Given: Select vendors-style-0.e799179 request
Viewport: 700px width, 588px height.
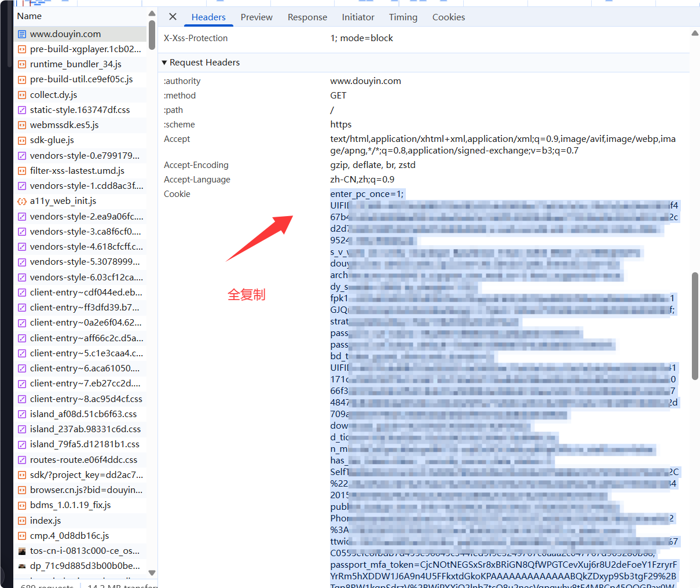Looking at the screenshot, I should tap(80, 156).
